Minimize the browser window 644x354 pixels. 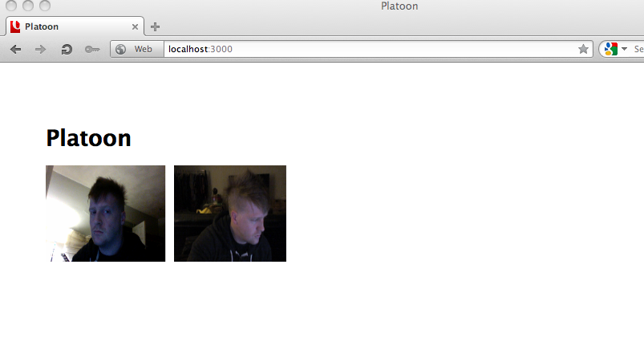pos(28,6)
